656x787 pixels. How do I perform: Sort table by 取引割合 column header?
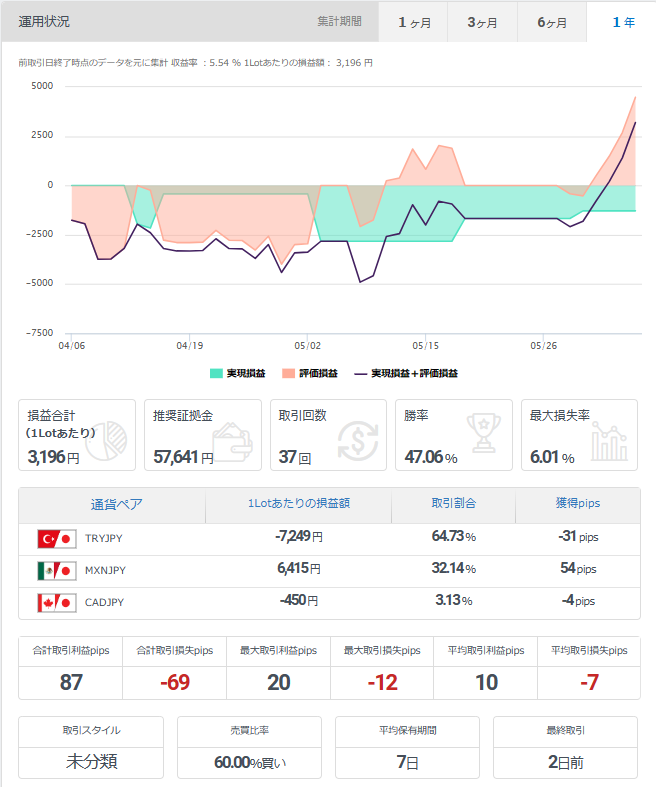454,503
